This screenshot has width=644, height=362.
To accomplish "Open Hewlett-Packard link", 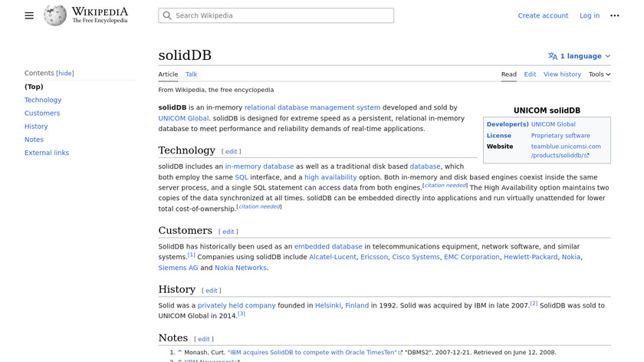I will (531, 257).
